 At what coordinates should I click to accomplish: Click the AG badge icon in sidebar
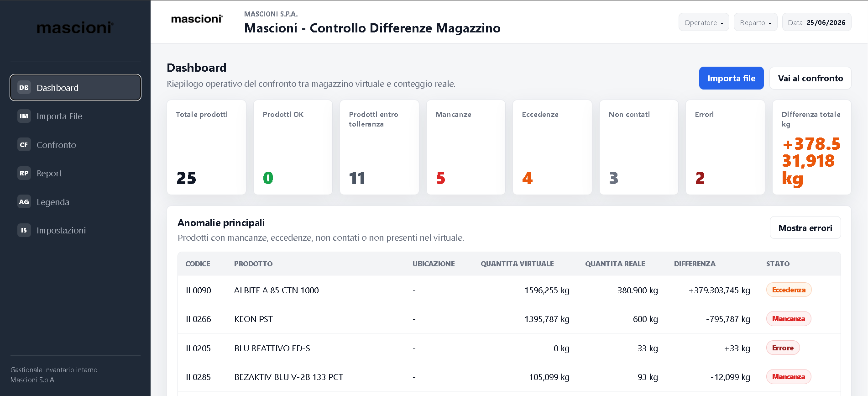[x=24, y=202]
